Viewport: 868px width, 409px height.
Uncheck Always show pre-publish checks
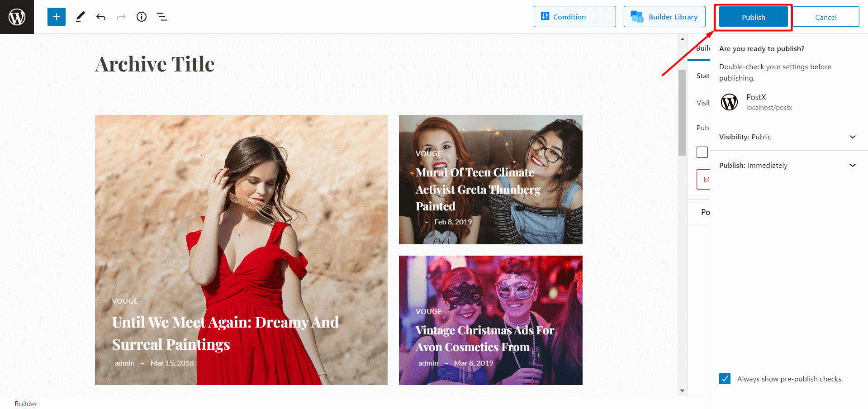point(725,379)
